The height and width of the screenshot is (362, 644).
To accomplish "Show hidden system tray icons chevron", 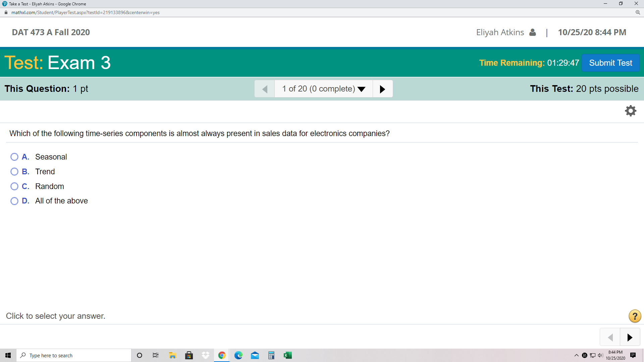I will coord(576,355).
